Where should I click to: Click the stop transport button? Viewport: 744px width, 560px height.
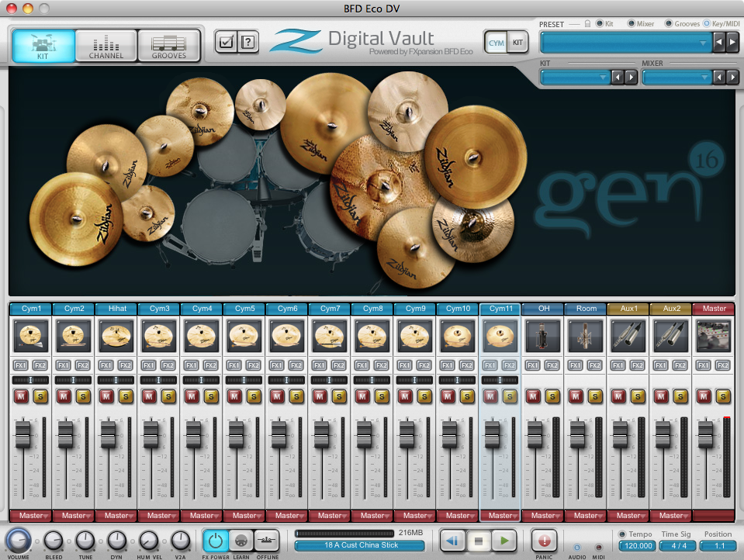[x=478, y=541]
